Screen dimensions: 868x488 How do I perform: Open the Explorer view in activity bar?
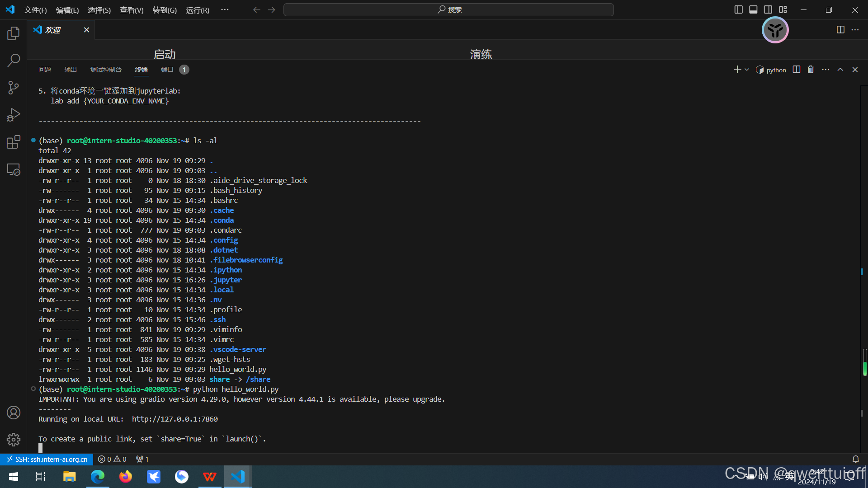point(14,33)
